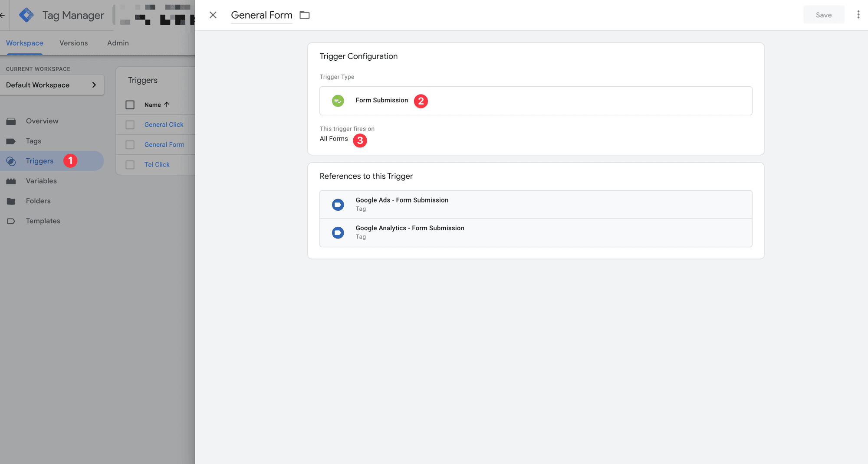Click the Tags icon in the sidebar

[x=11, y=141]
